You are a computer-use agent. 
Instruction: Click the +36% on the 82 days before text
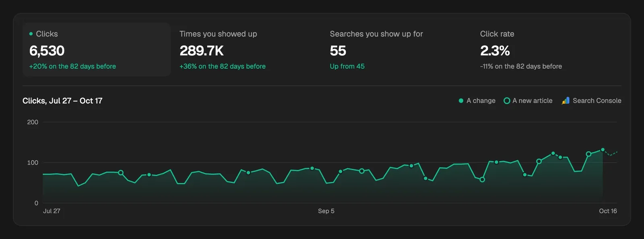[x=223, y=66]
